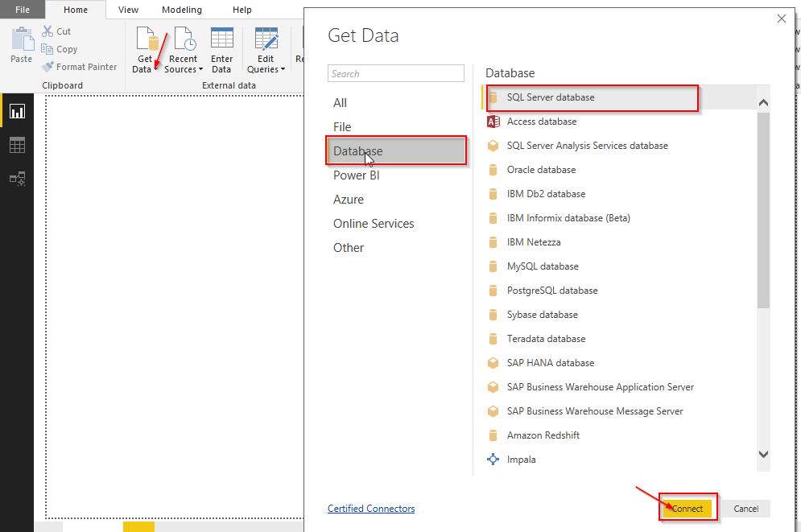The width and height of the screenshot is (801, 532).
Task: Click the Oracle database cylinder icon
Action: [493, 170]
